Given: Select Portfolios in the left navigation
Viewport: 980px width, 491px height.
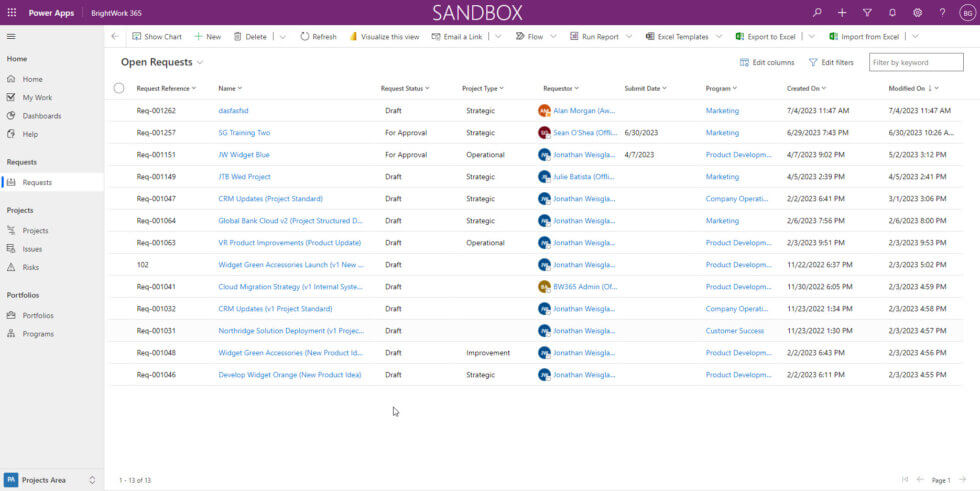Looking at the screenshot, I should click(x=38, y=315).
